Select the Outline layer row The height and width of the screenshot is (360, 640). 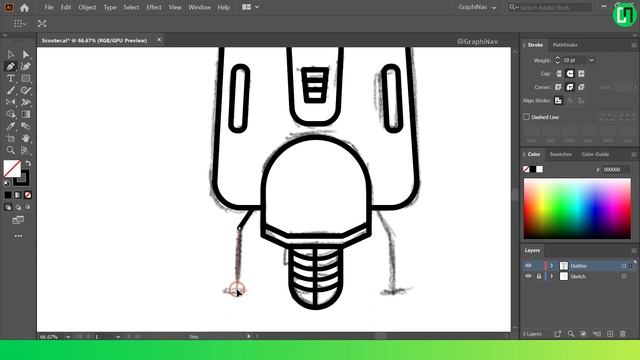coord(578,266)
